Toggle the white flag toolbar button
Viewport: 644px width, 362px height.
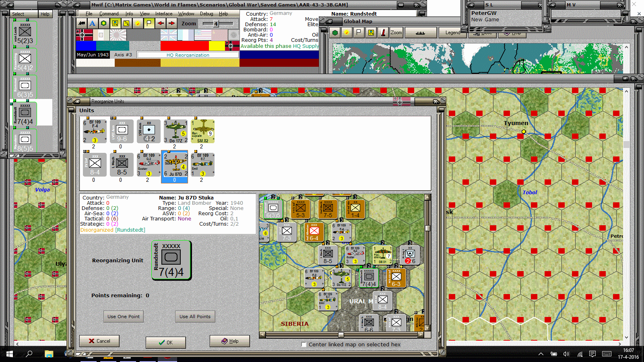tap(149, 23)
